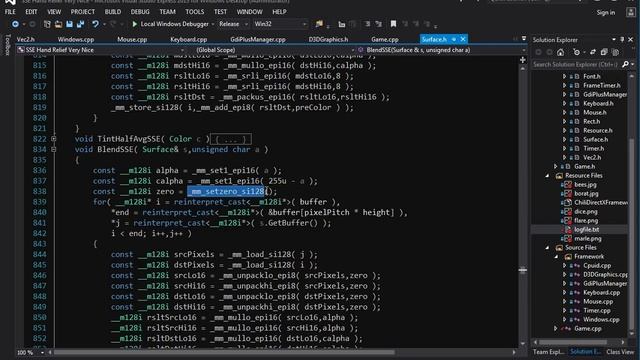Open the DEBUG menu
Screen dimensions: 640x360
(140, 12)
